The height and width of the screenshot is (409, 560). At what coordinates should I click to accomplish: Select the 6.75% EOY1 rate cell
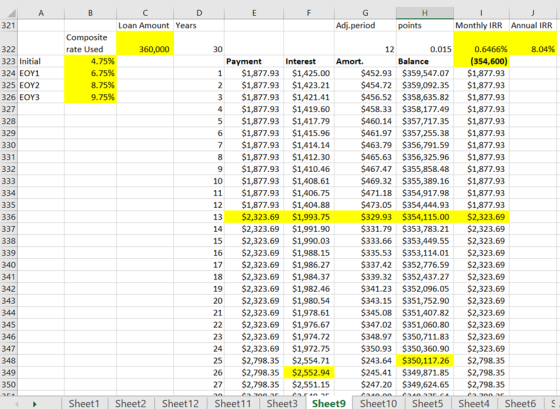click(x=90, y=73)
